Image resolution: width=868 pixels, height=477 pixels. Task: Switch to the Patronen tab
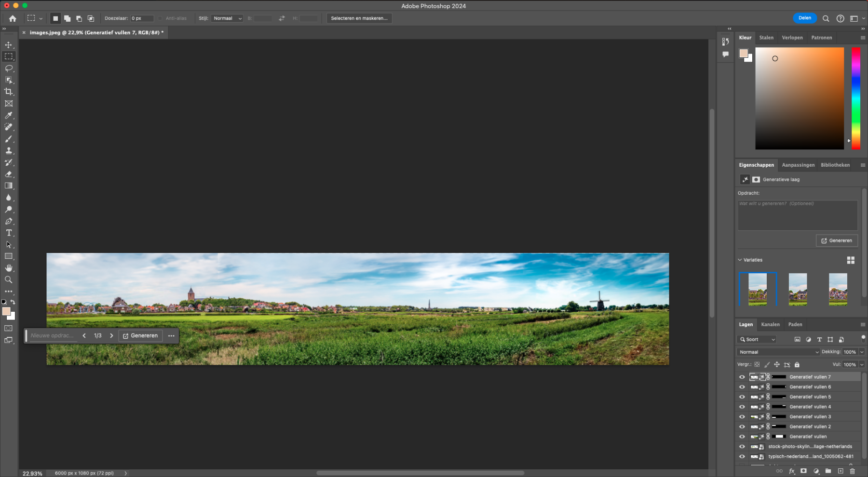(x=822, y=38)
